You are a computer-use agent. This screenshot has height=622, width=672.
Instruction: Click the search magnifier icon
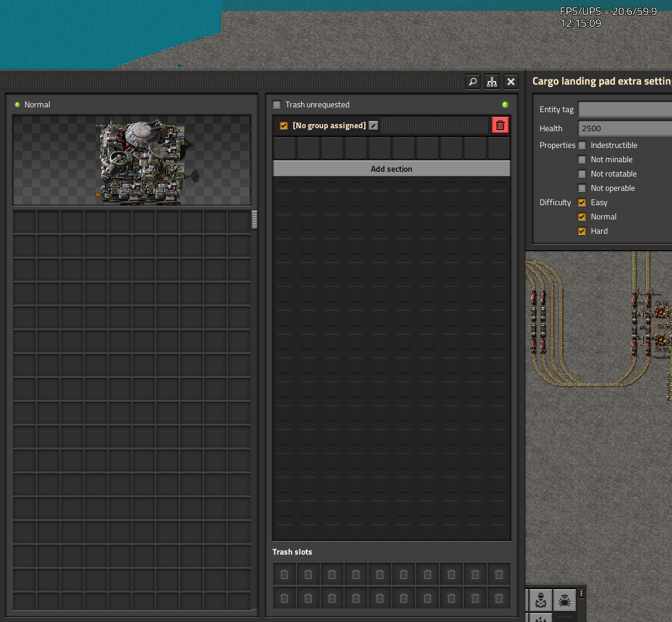point(473,82)
